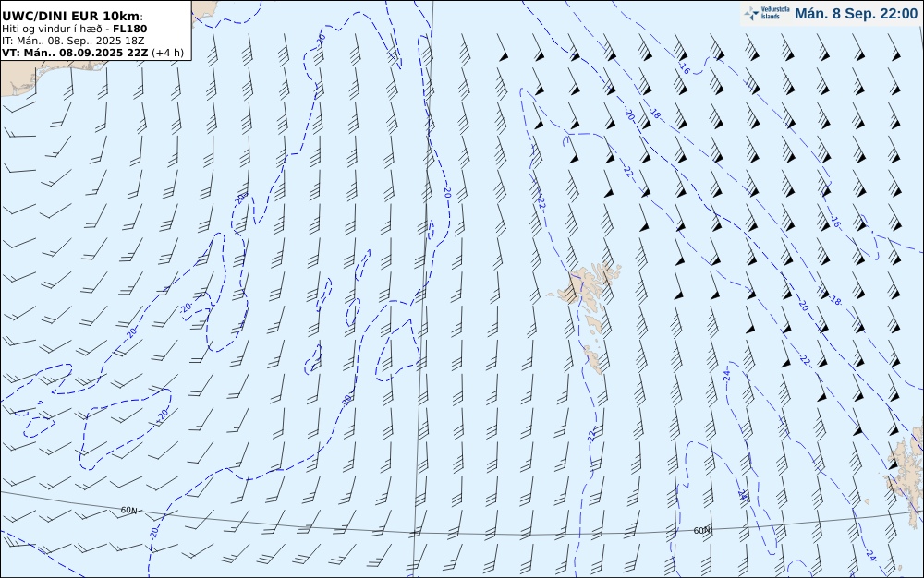Select the "Hiti og vindur í hæð - FL180" line
924x578 pixels.
point(74,29)
